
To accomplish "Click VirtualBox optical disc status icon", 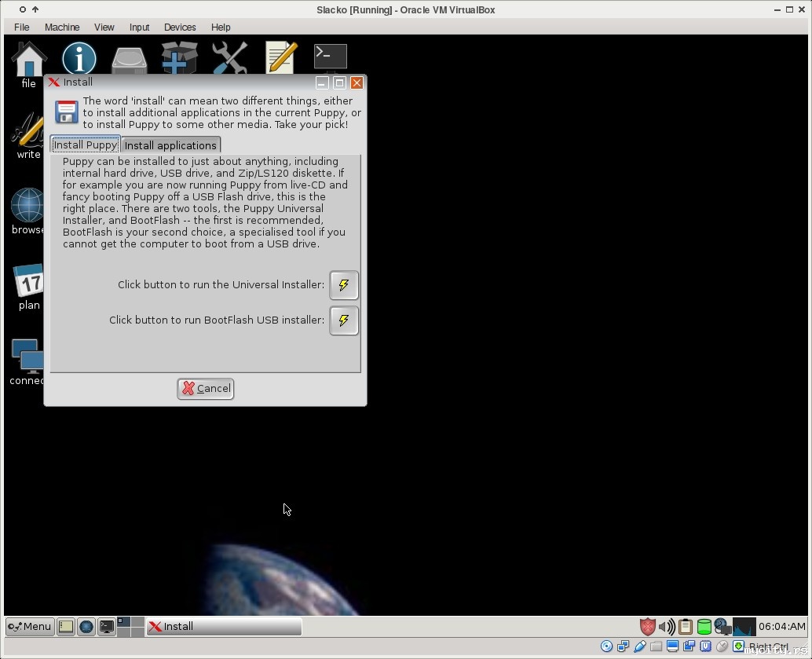I will tap(606, 646).
